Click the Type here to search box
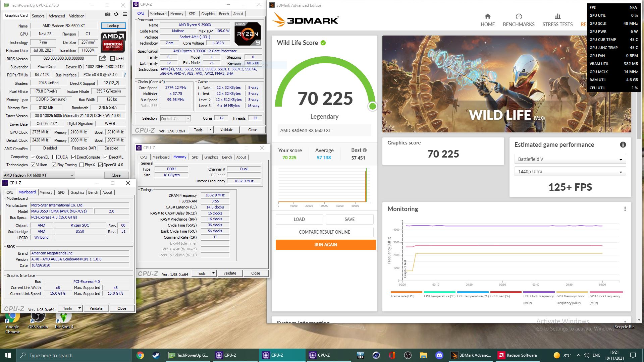Viewport: 644px width, 362px height. click(74, 355)
